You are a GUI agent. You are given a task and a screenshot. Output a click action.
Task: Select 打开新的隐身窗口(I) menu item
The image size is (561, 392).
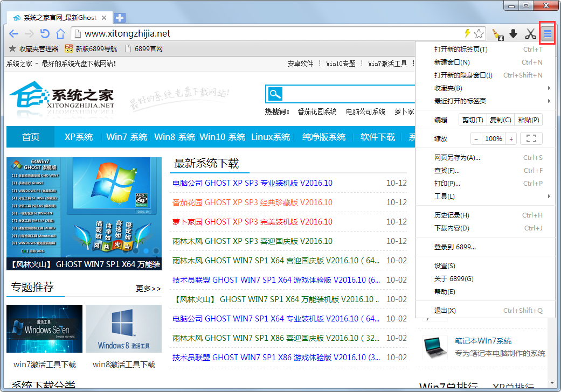click(x=463, y=75)
